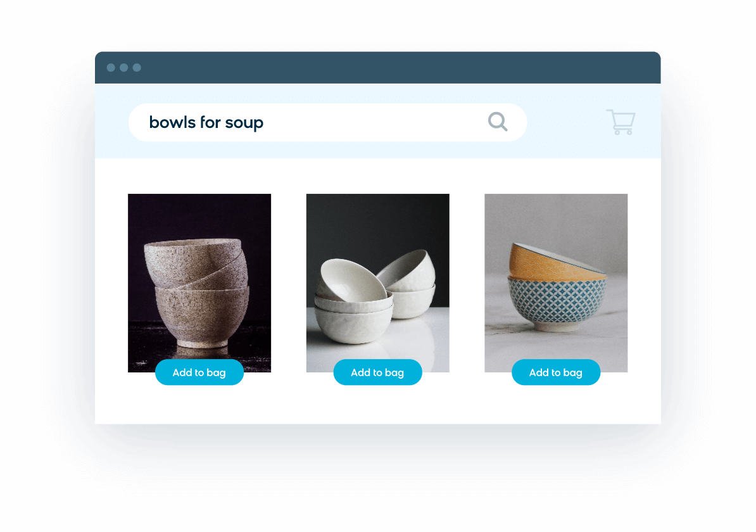The width and height of the screenshot is (756, 532).
Task: Select the teal lattice patterned bowl
Action: 557,303
